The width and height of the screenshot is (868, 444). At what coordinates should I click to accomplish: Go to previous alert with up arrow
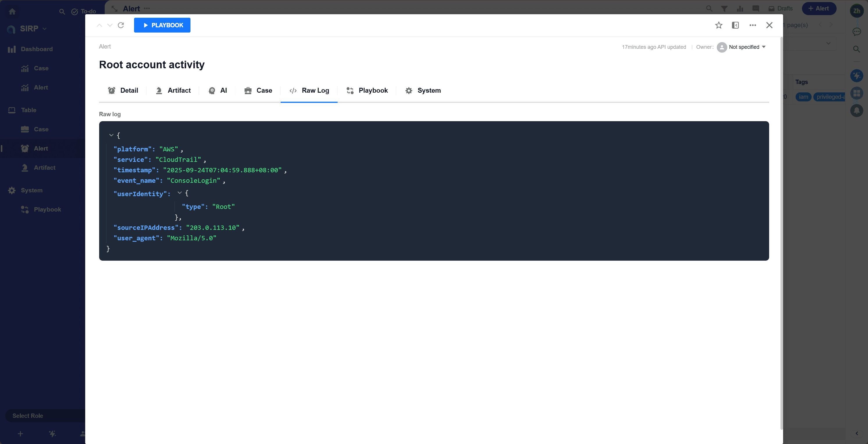pyautogui.click(x=99, y=25)
